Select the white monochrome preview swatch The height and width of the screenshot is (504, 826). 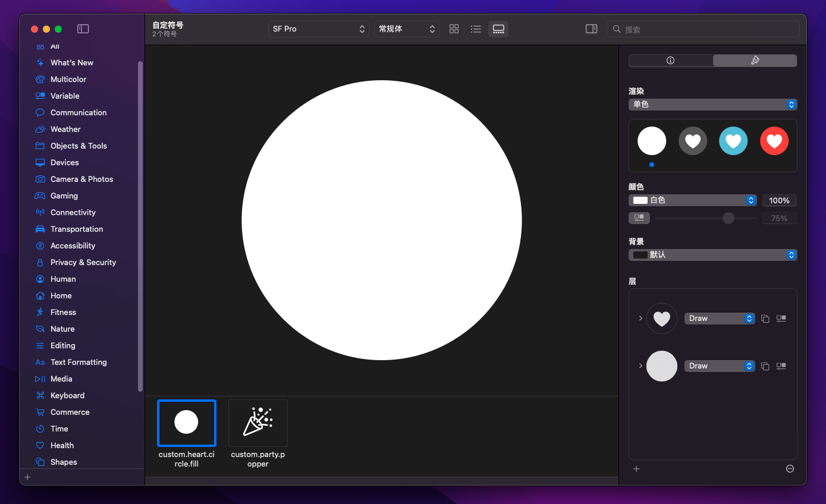(x=652, y=141)
